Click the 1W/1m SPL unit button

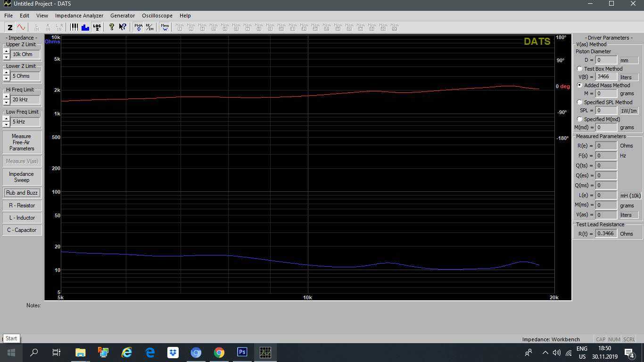[x=629, y=111]
